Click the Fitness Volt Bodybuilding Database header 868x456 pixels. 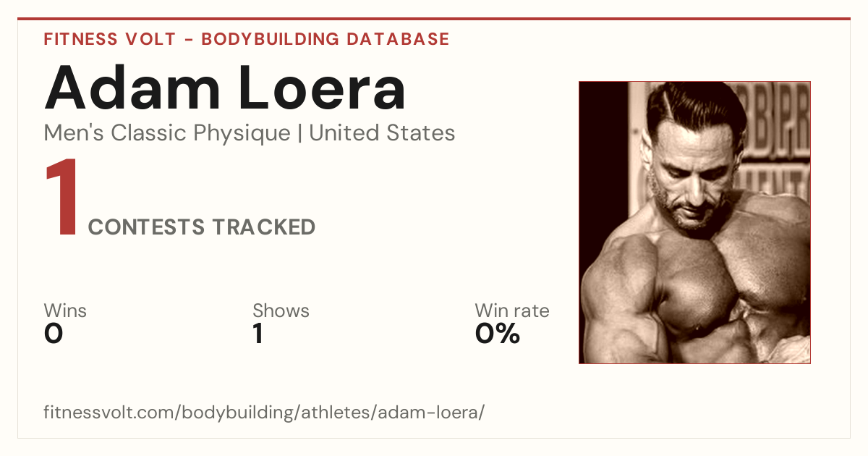[x=247, y=39]
